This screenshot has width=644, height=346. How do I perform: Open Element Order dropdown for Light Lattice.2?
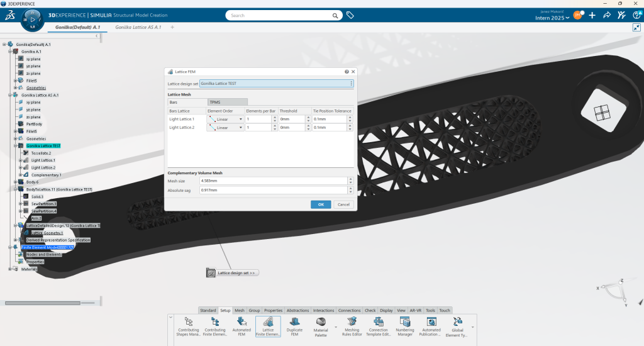(241, 128)
